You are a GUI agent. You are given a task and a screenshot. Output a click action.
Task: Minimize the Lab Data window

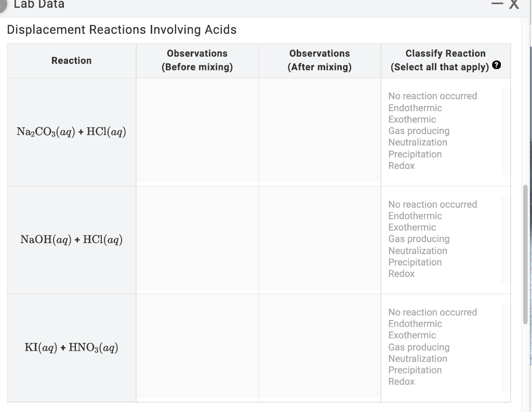coord(497,4)
